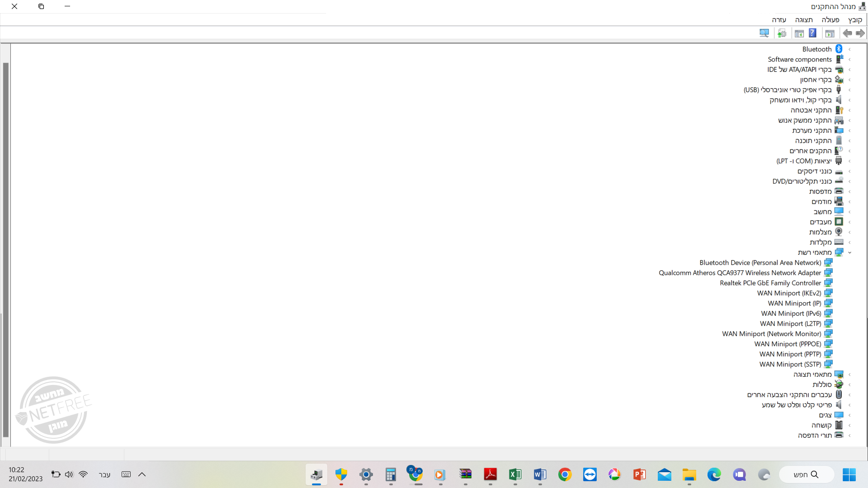Expand the Software components category
Image resolution: width=868 pixels, height=488 pixels.
[850, 59]
